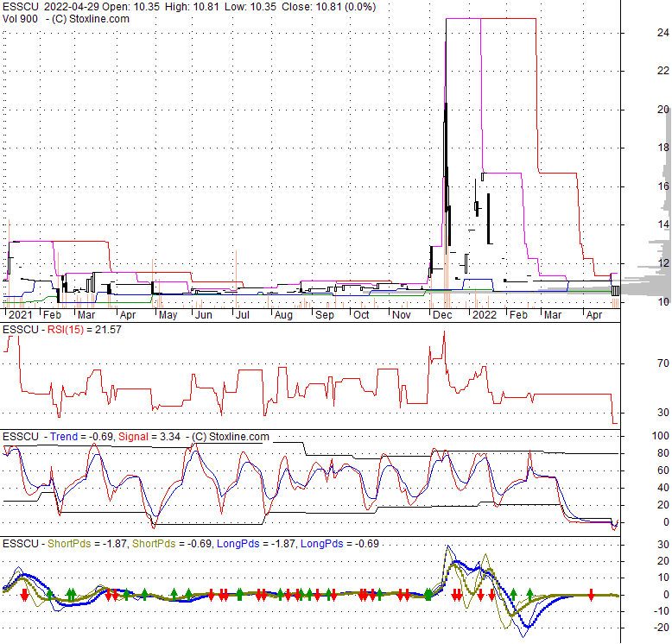Click '(C) Stoxline.com' in the trend panel
The height and width of the screenshot is (644, 672).
(x=231, y=437)
